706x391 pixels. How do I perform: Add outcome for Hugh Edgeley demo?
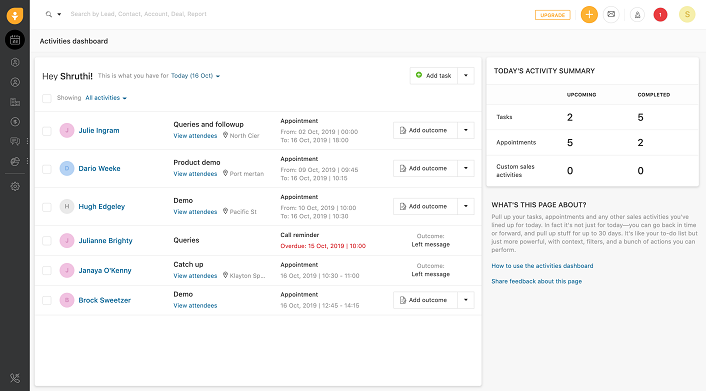(425, 206)
